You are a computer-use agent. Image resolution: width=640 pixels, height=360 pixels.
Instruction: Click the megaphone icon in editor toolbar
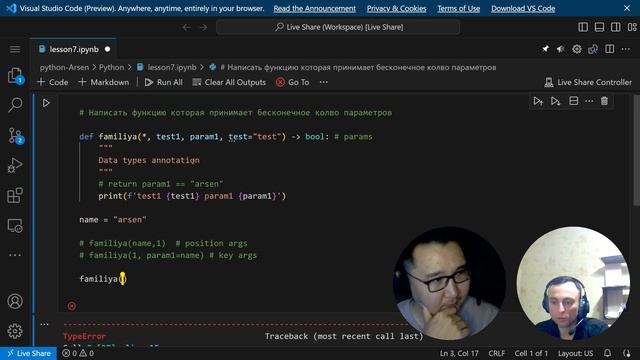tap(561, 49)
